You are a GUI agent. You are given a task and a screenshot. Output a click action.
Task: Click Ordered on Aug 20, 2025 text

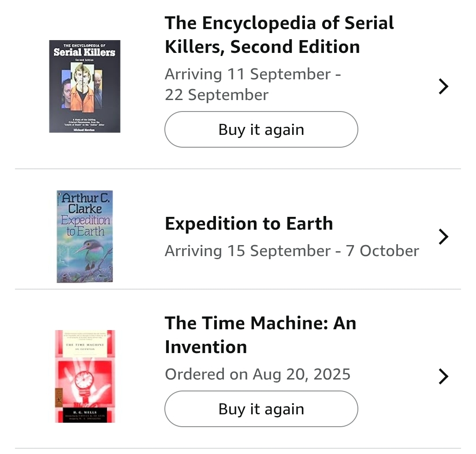[x=257, y=374]
